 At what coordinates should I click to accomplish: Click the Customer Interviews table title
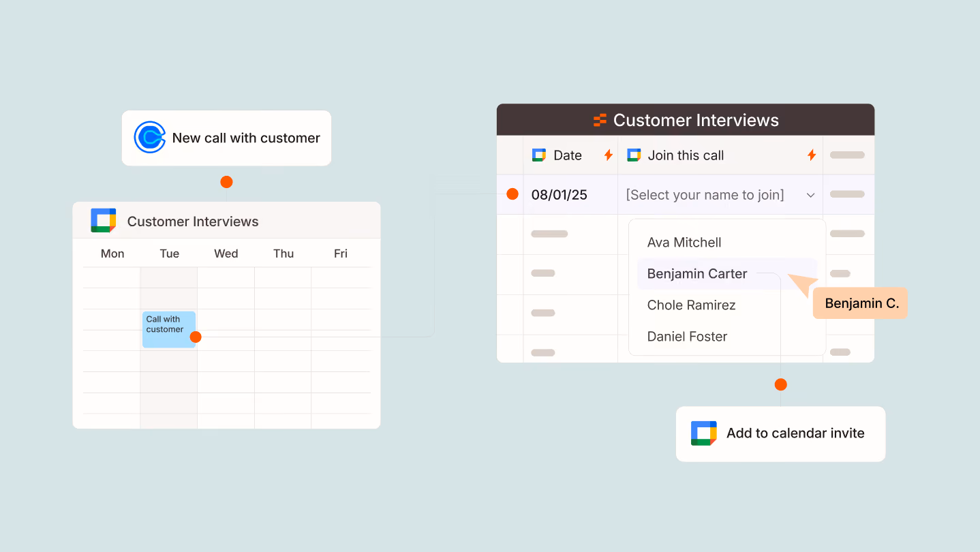tap(696, 120)
